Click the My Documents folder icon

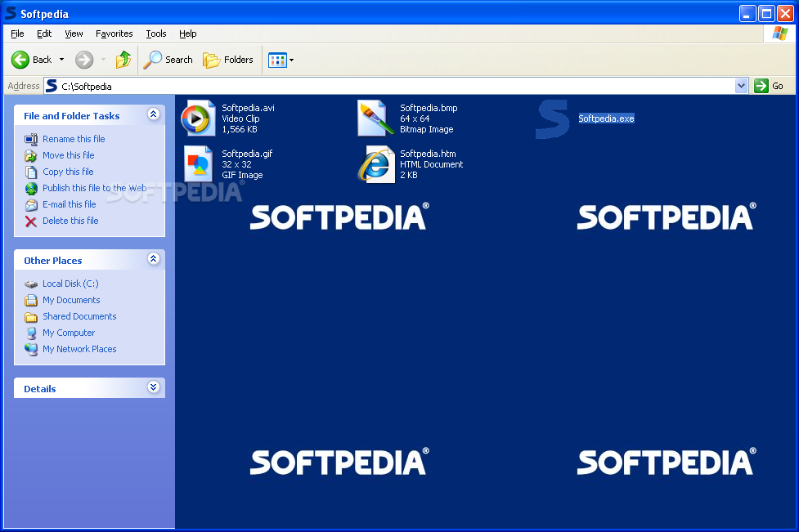click(31, 301)
